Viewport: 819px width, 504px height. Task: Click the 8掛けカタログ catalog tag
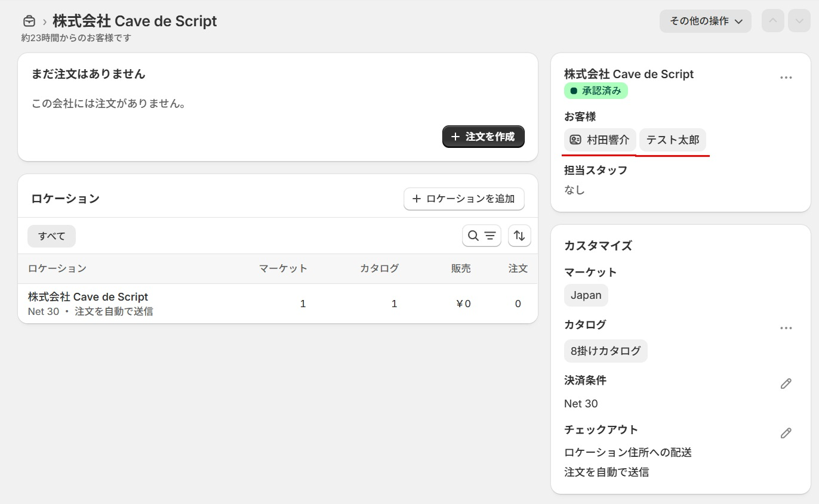tap(605, 351)
